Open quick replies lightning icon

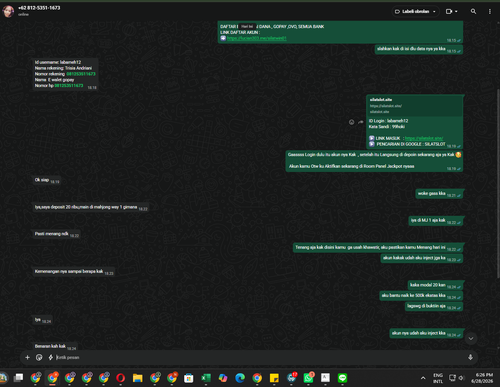pos(51,357)
